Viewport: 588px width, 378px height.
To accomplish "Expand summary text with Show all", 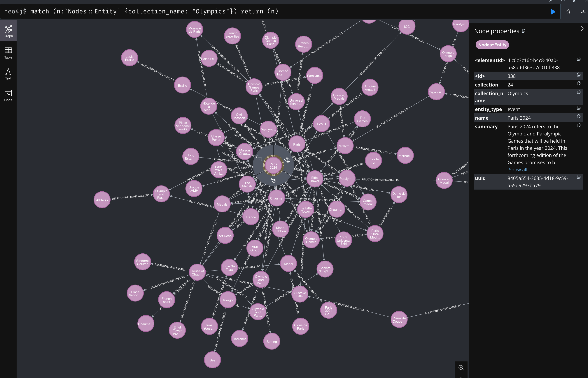I will pos(518,170).
